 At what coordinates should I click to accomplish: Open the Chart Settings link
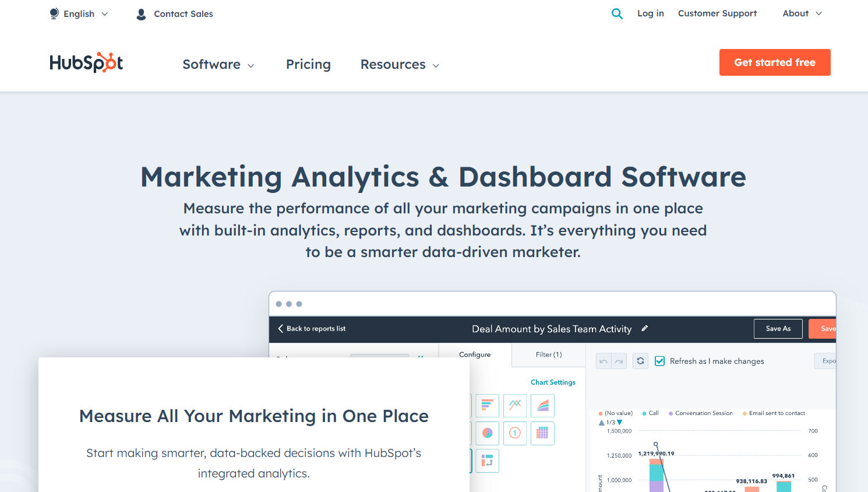pyautogui.click(x=553, y=382)
